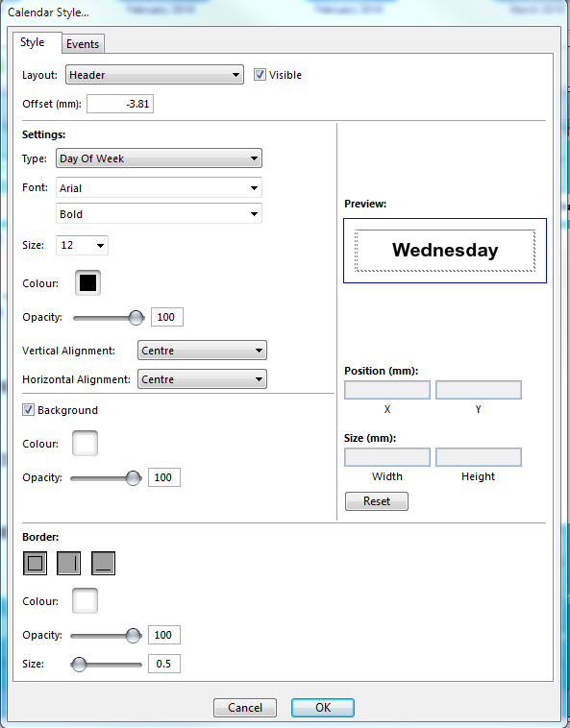Image resolution: width=570 pixels, height=728 pixels.
Task: Select the vertical line border icon
Action: tap(69, 563)
